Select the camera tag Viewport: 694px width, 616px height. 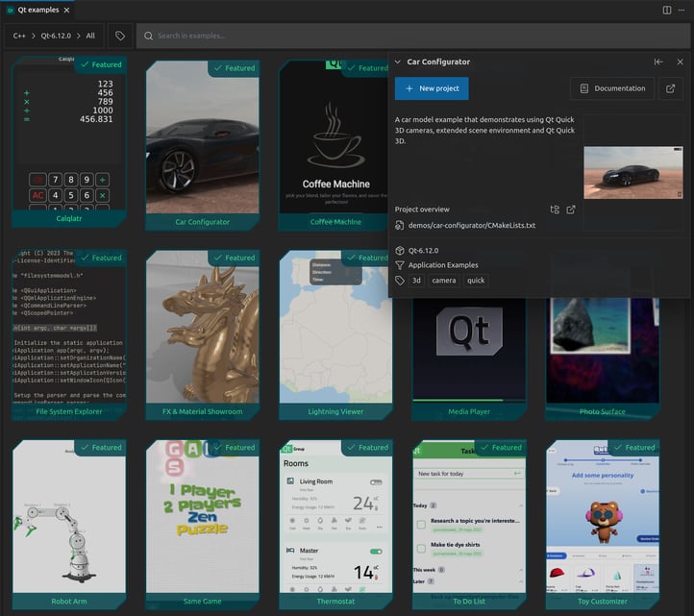(x=443, y=280)
